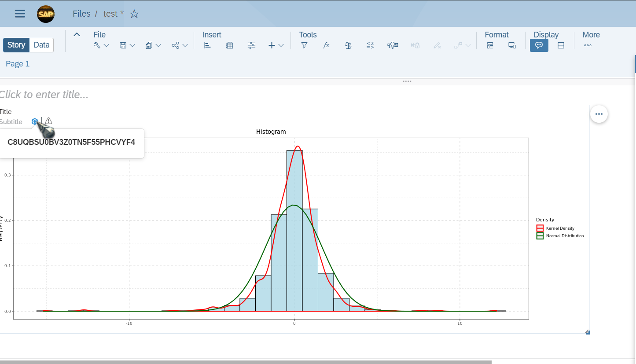Click the Kernel Density legend label
This screenshot has height=364, width=636.
[560, 228]
